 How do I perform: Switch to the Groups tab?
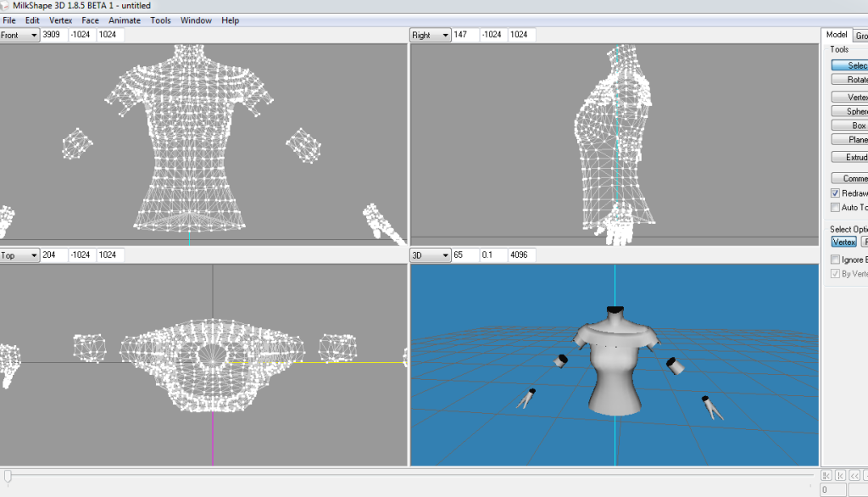coord(860,35)
